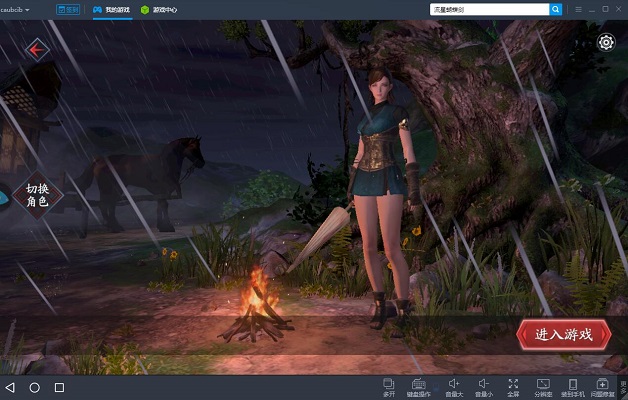Switch to the 游戏中心 tab

click(x=159, y=10)
